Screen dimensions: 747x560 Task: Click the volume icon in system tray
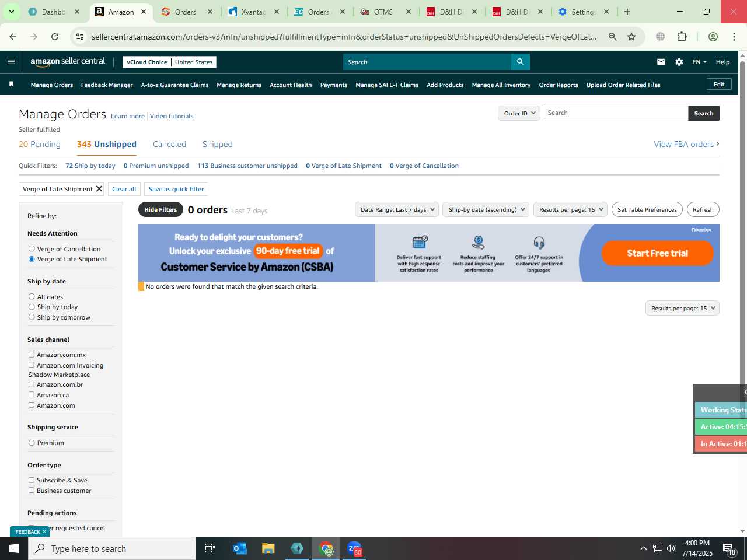point(671,548)
